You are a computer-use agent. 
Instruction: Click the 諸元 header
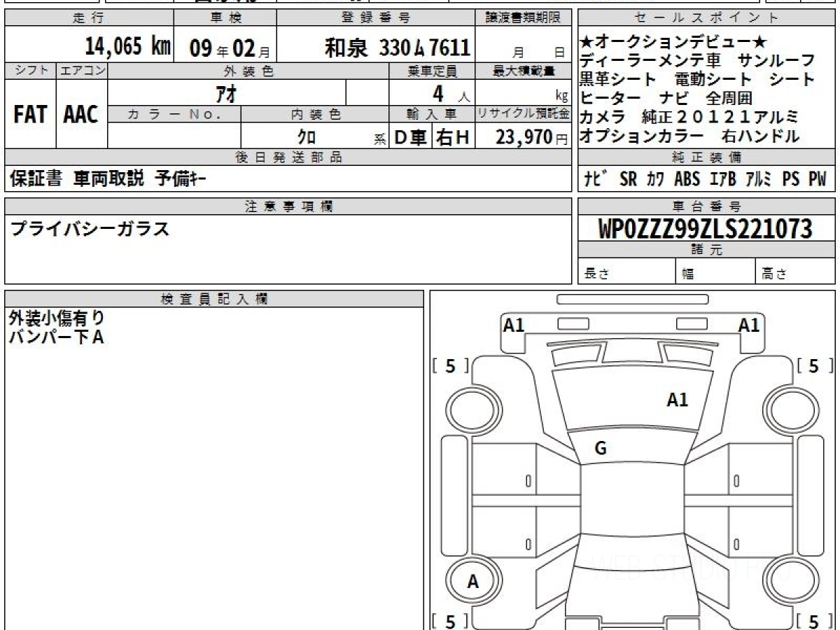[707, 250]
